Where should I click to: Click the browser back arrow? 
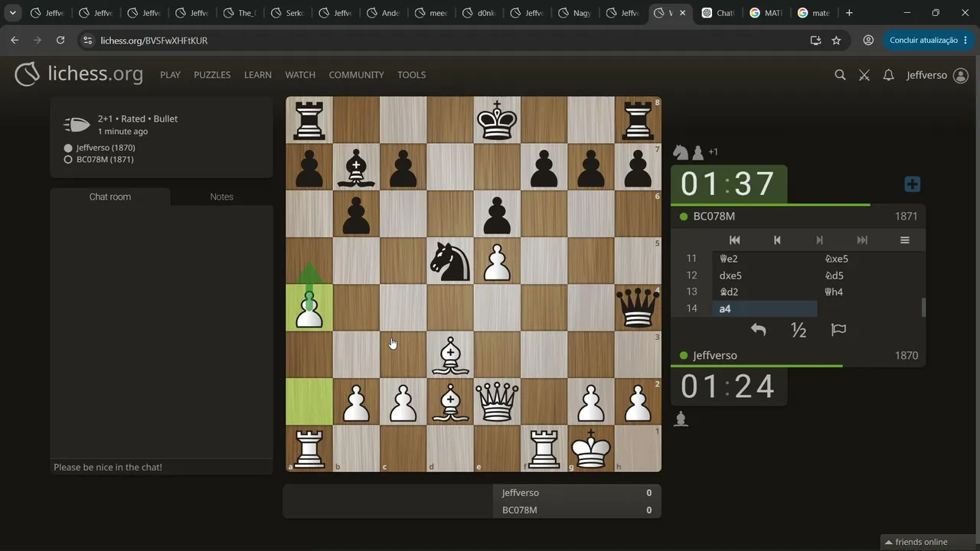[15, 40]
